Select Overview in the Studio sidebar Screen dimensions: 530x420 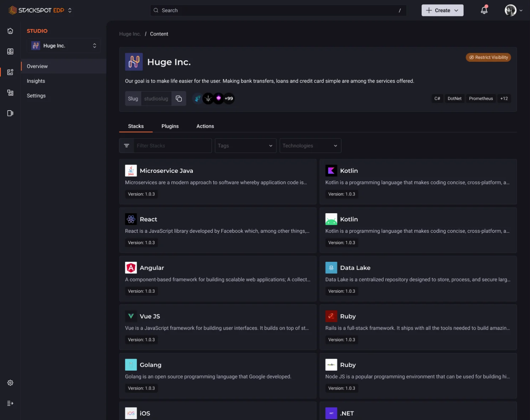[64, 66]
